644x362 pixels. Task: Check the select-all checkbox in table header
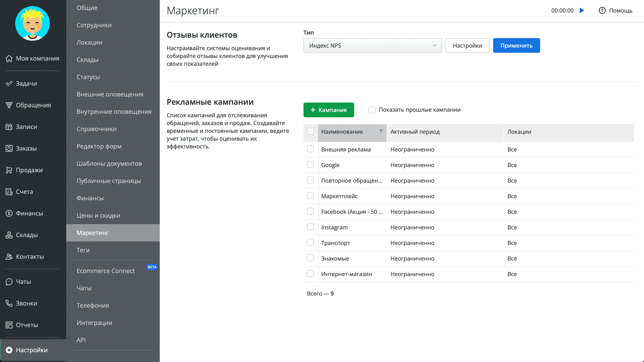[x=310, y=131]
